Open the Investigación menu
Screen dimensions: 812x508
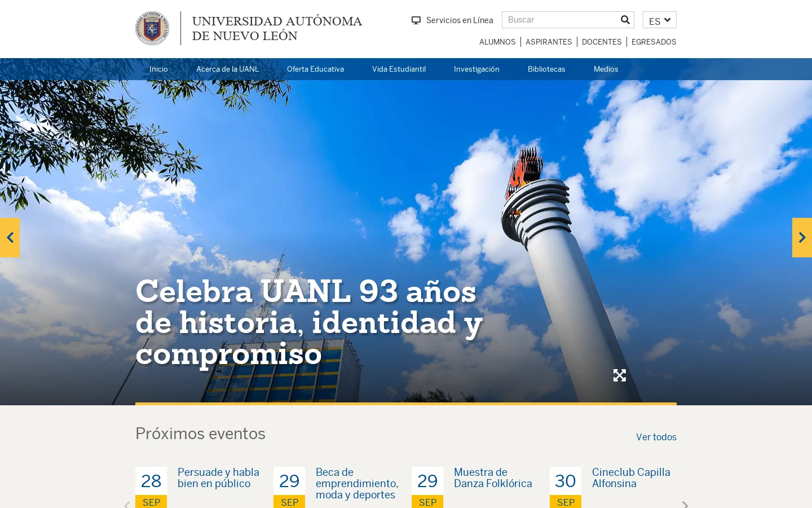pyautogui.click(x=476, y=69)
